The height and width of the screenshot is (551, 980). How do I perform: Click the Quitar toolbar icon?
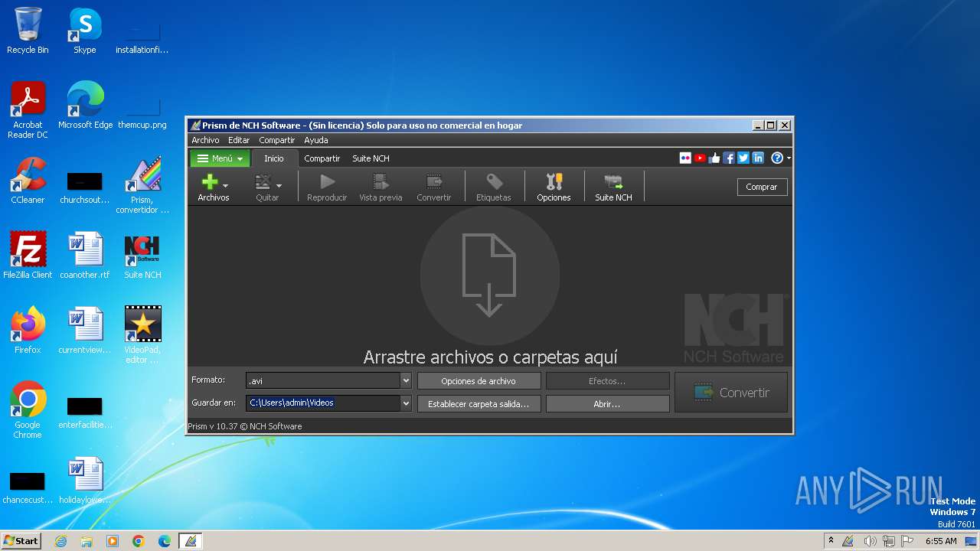tap(263, 182)
